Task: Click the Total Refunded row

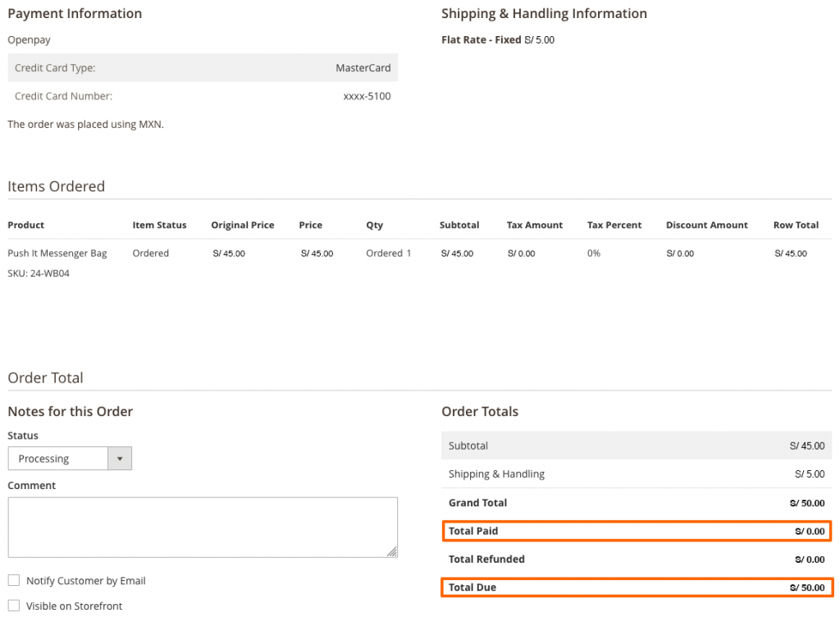Action: coord(637,560)
